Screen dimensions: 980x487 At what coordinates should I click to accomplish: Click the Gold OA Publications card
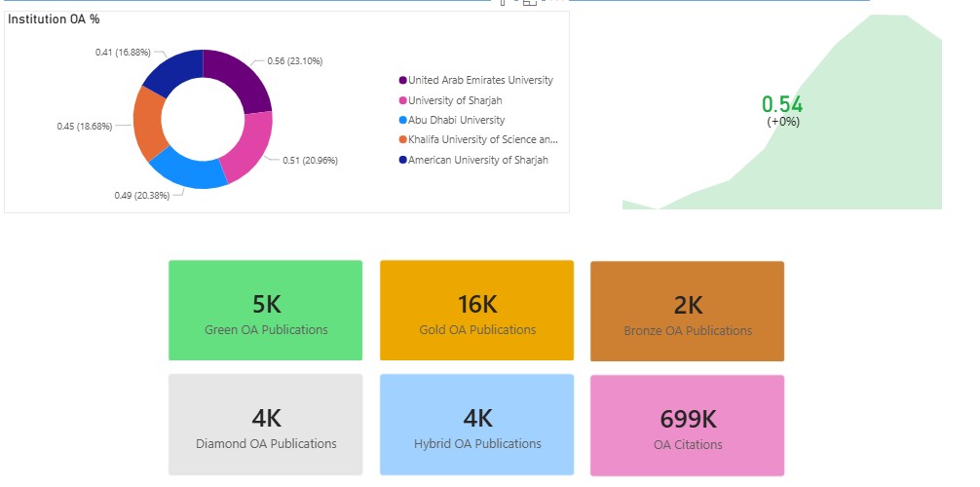point(476,311)
